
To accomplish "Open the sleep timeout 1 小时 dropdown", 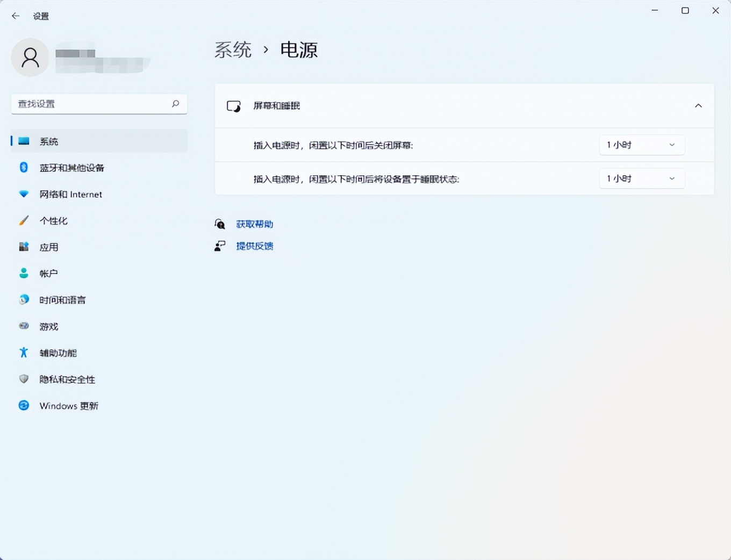I will pyautogui.click(x=642, y=178).
